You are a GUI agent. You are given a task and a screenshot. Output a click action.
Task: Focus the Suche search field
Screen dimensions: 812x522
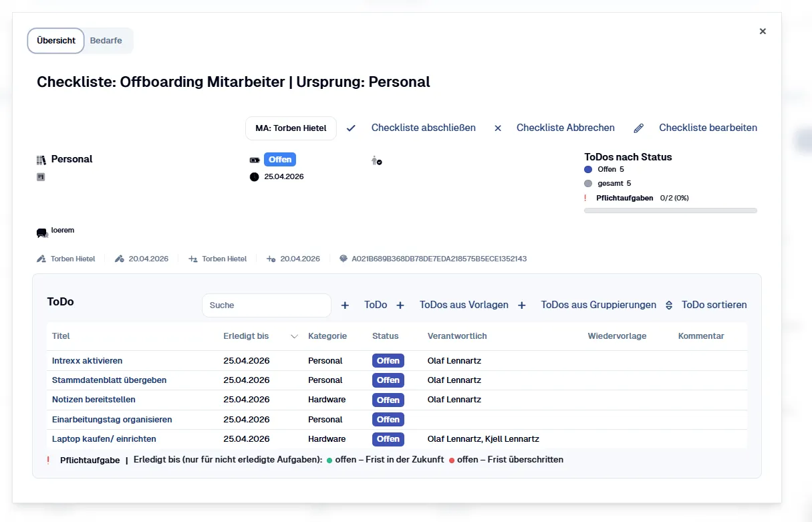pyautogui.click(x=266, y=305)
